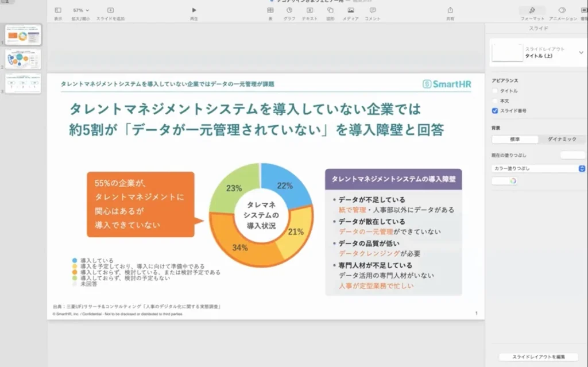
Task: Enable the タイトル appearance checkbox
Action: pyautogui.click(x=495, y=91)
